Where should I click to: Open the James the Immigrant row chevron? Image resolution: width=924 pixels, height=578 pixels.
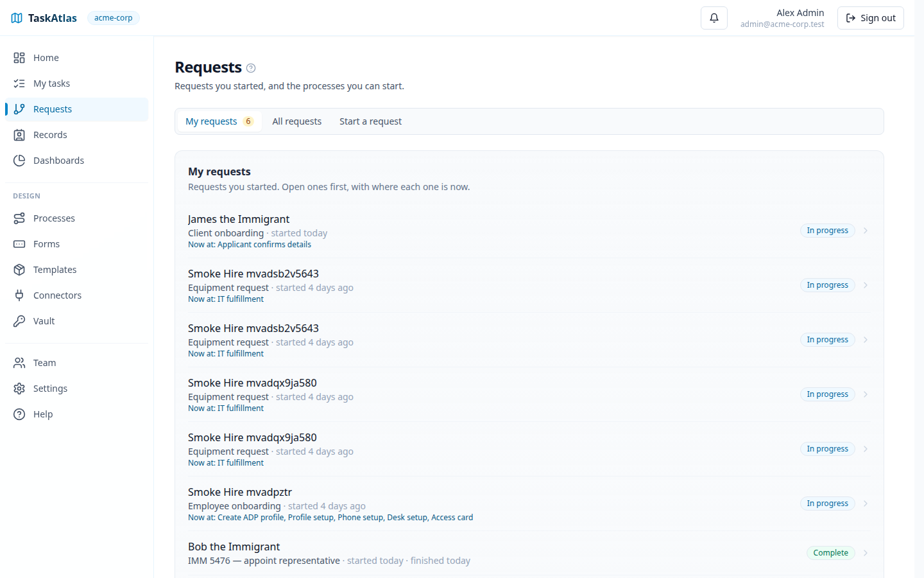point(866,231)
